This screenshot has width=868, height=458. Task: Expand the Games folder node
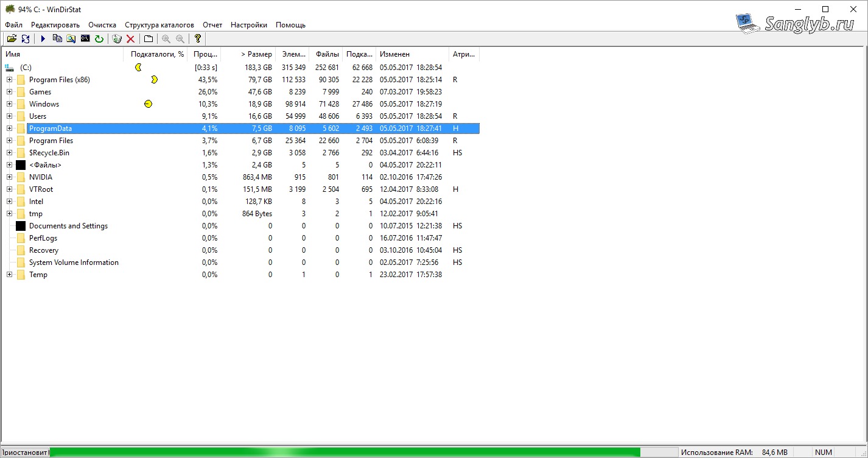pyautogui.click(x=9, y=92)
